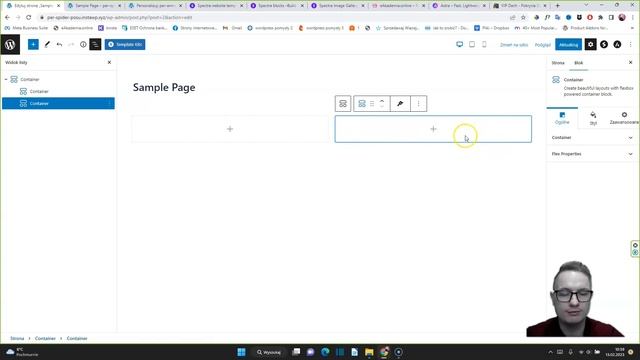Image resolution: width=640 pixels, height=360 pixels.
Task: Switch to desktop preview
Action: [x=460, y=44]
